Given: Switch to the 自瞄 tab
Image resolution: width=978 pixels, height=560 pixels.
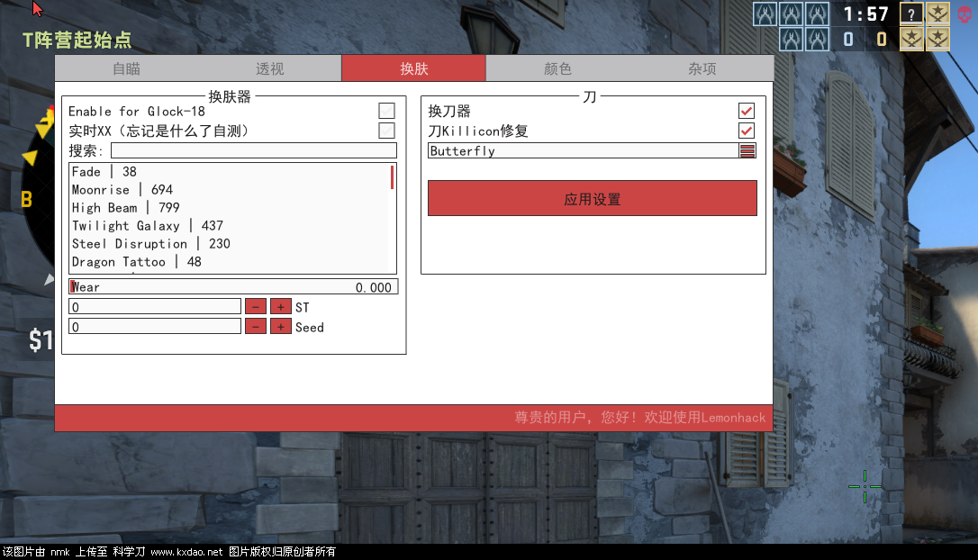Looking at the screenshot, I should coord(127,68).
